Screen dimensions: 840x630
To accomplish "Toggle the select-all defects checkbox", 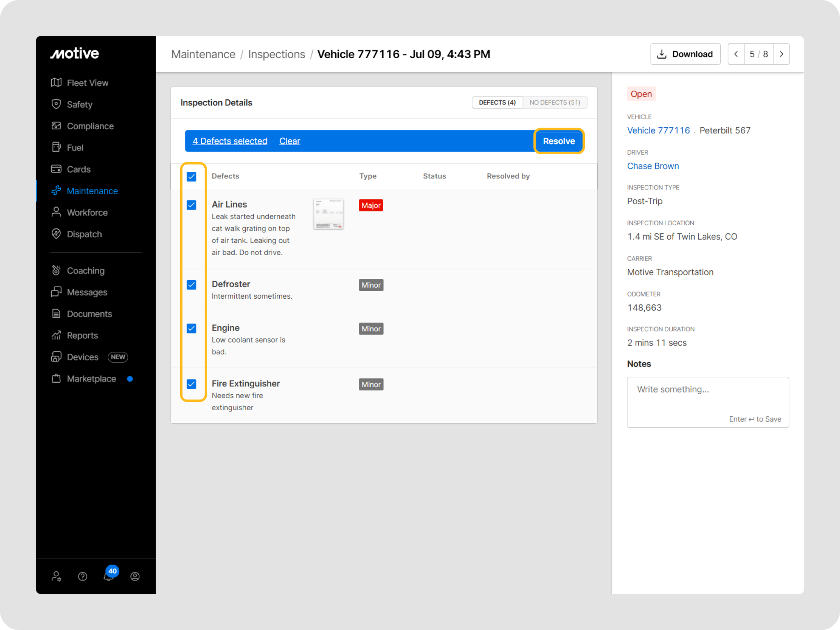I will pos(192,177).
